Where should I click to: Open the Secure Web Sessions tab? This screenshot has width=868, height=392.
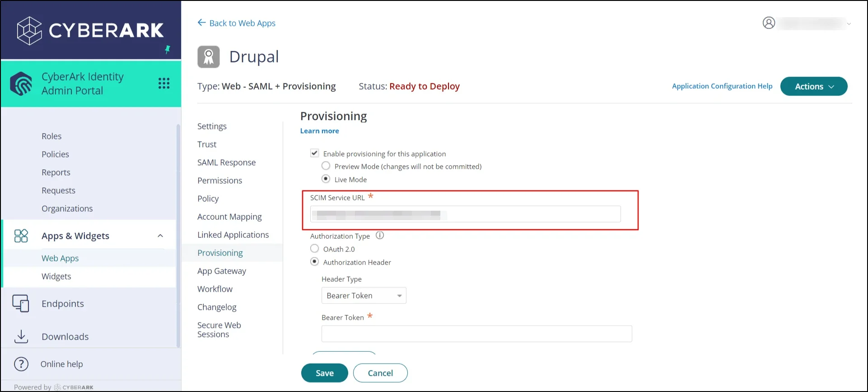[x=219, y=330]
